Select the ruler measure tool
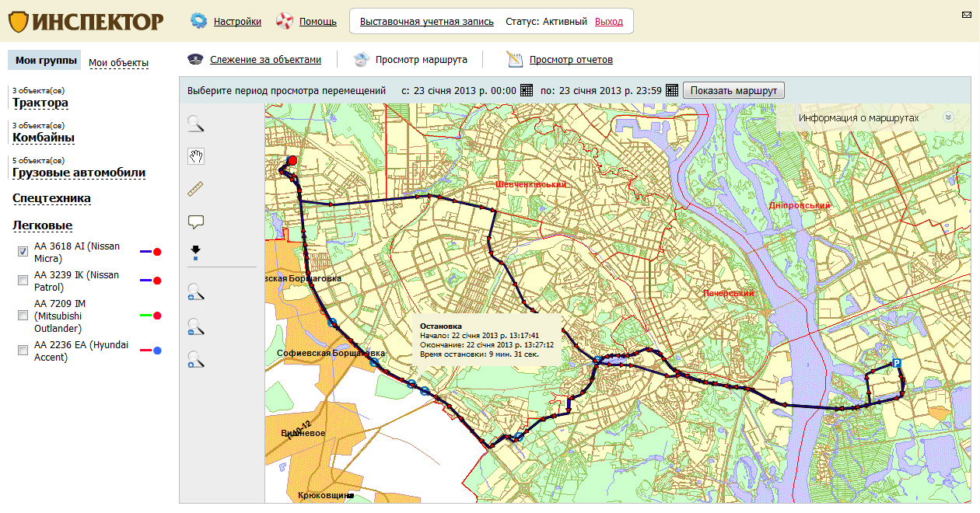This screenshot has width=980, height=513. [196, 189]
